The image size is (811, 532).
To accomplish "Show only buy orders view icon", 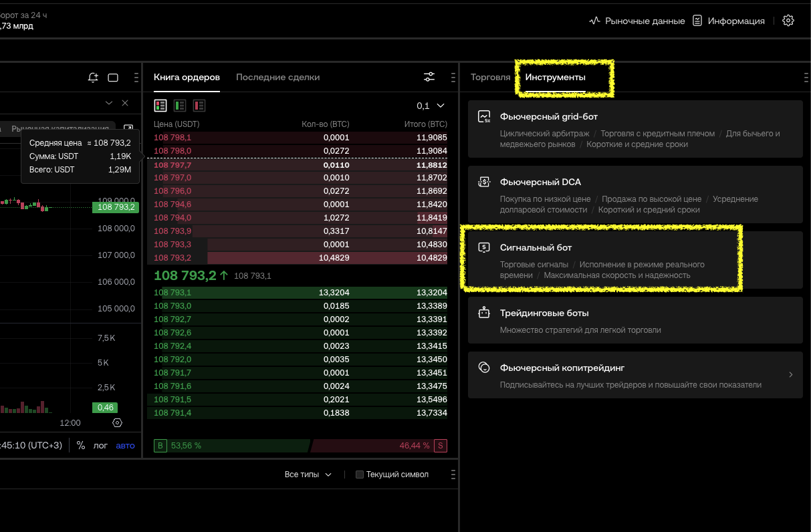I will click(180, 106).
